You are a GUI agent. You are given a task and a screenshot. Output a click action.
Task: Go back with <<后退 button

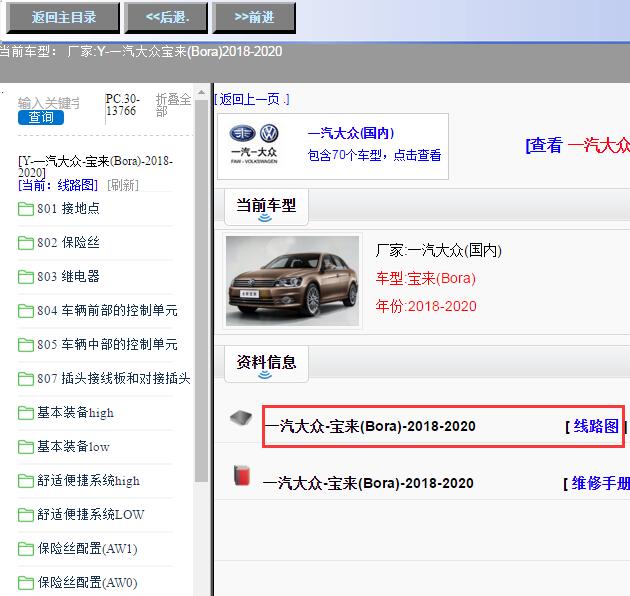(166, 17)
